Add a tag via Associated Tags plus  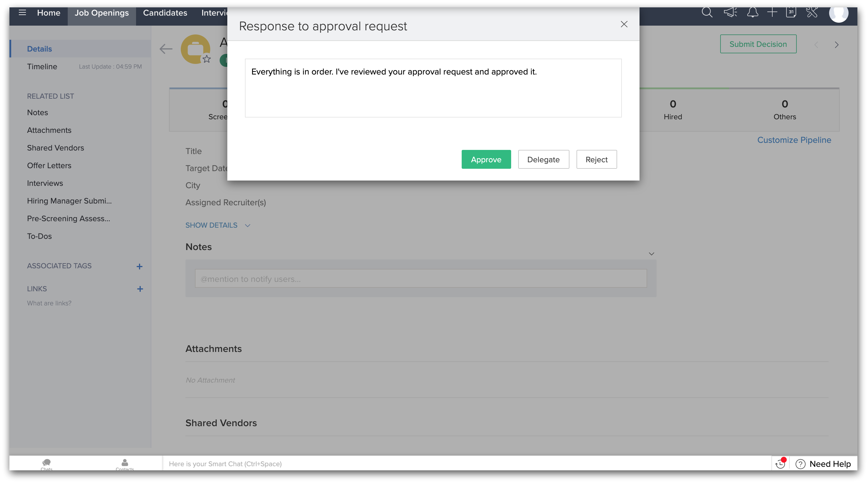pyautogui.click(x=140, y=267)
